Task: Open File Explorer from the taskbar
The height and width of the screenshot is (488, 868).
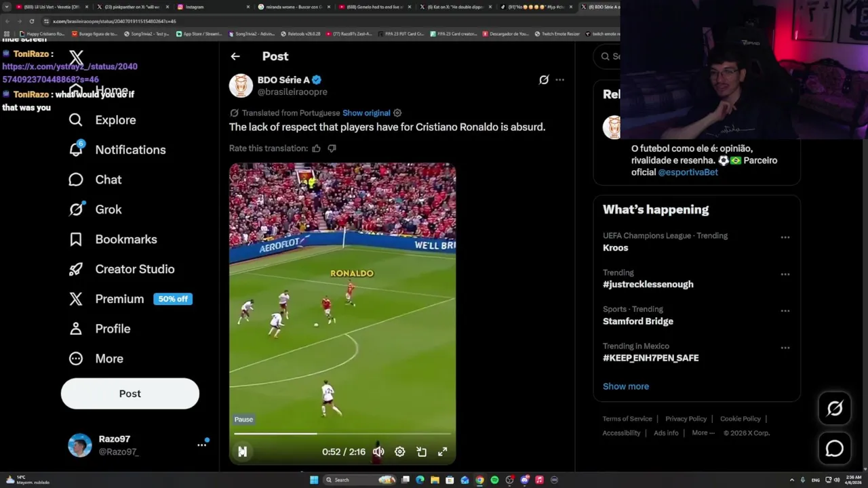Action: (x=435, y=480)
